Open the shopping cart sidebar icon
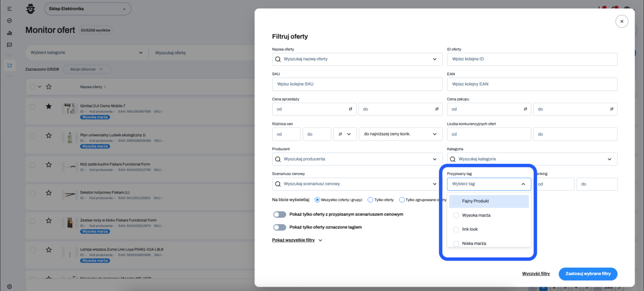This screenshot has width=644, height=291. point(9,65)
